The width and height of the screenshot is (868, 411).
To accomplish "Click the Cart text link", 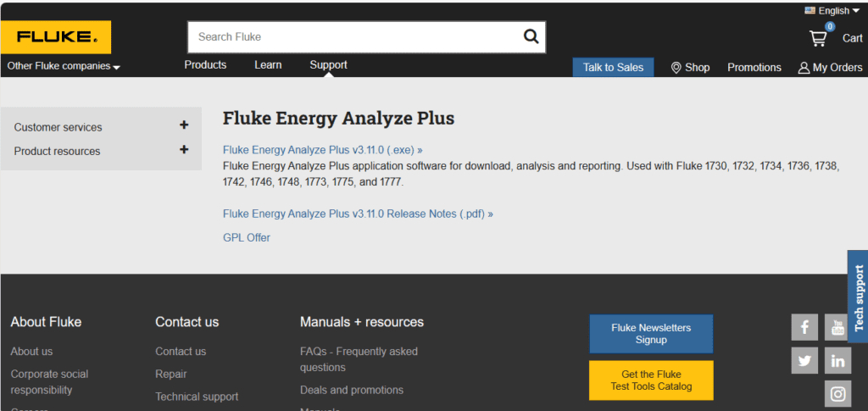I will point(853,38).
